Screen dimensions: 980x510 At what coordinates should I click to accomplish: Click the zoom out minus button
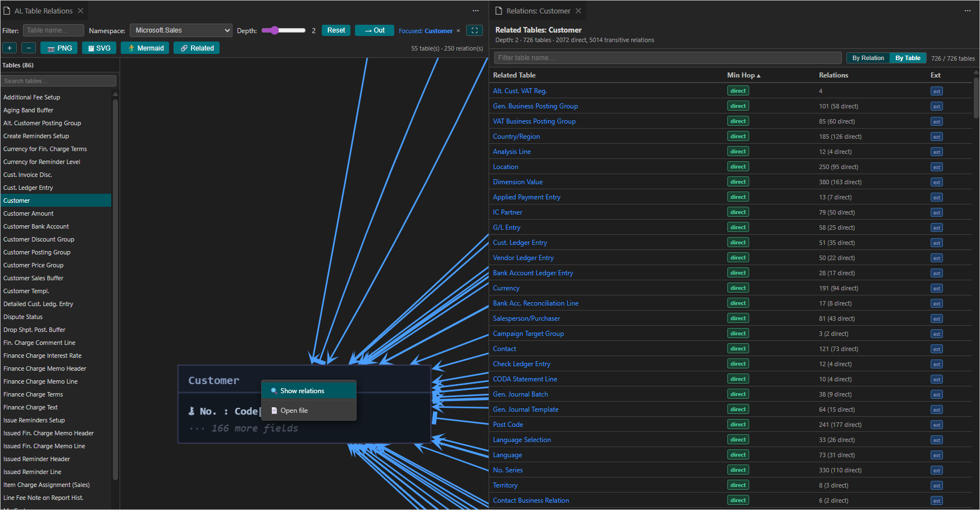pos(29,48)
